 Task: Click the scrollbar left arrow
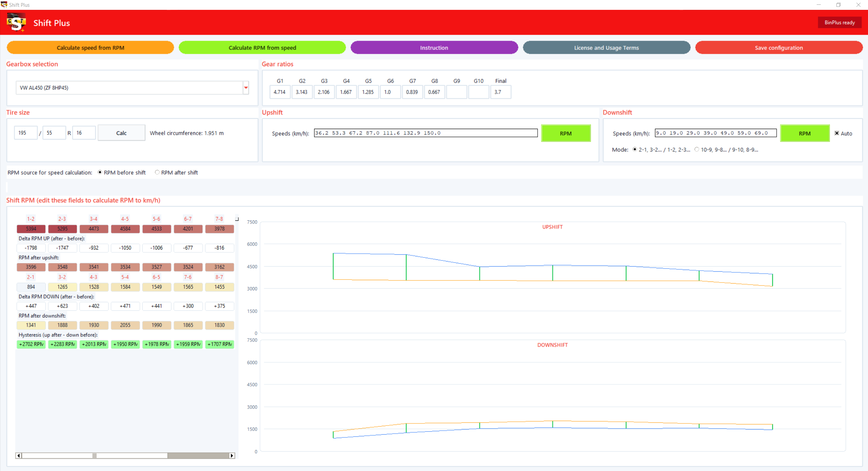coord(18,455)
